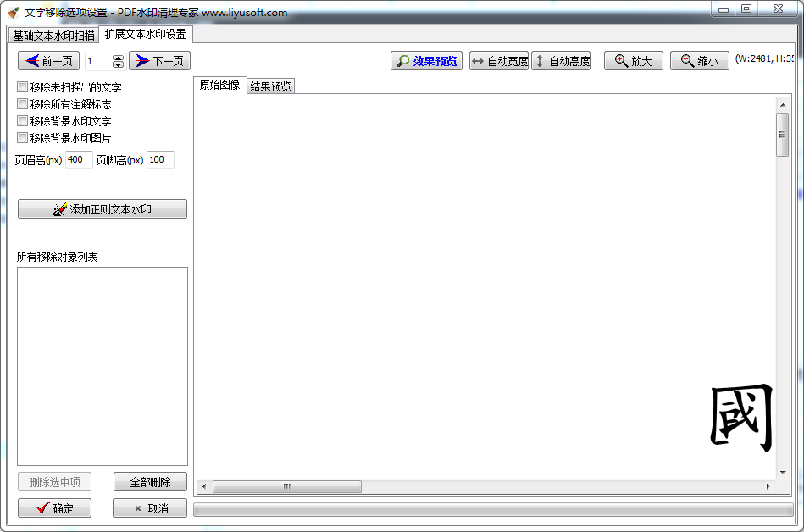This screenshot has width=804, height=532.
Task: Select the 自动高度 auto-height tool
Action: click(x=561, y=60)
